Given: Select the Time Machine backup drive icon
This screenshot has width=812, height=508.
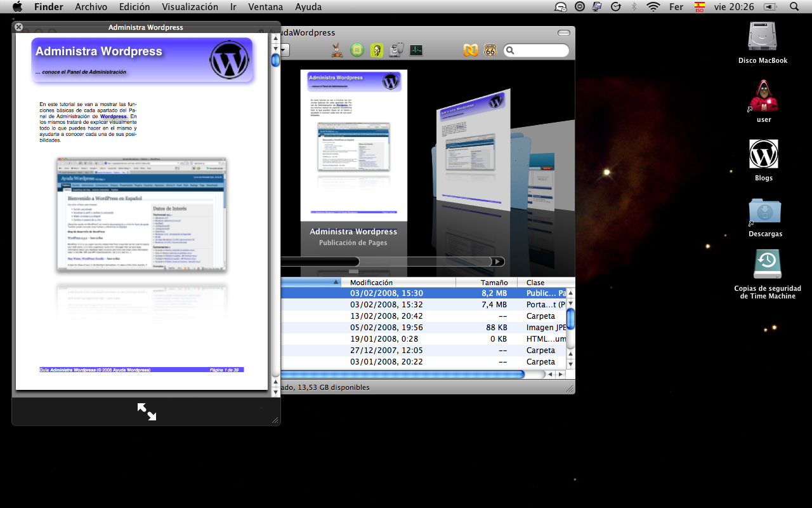Looking at the screenshot, I should coord(768,264).
